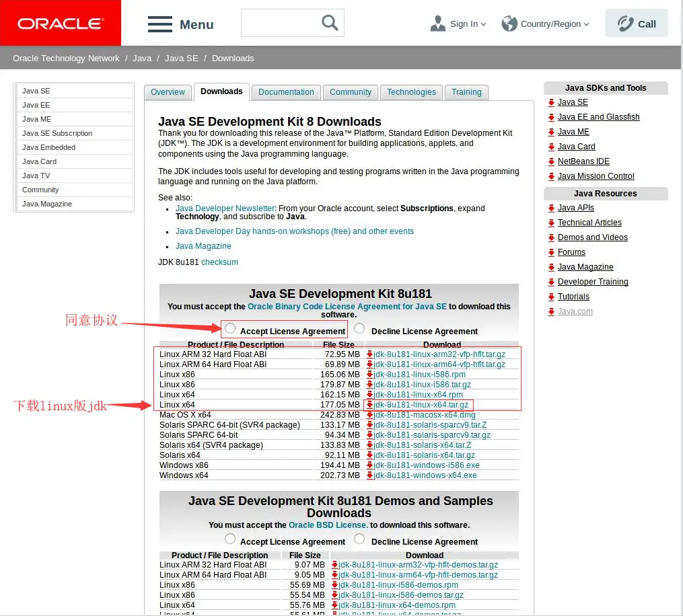
Task: Open the Overview tab
Action: (x=168, y=92)
